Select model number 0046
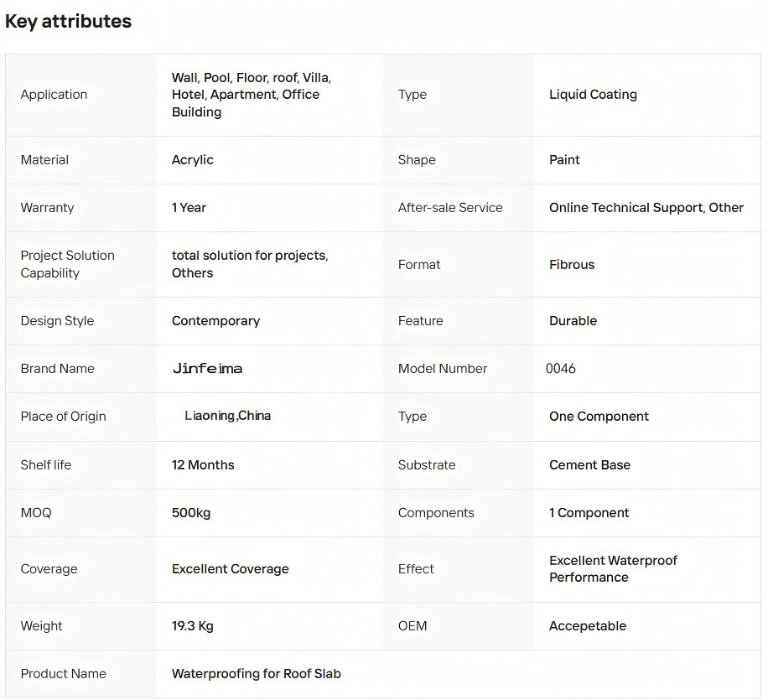The width and height of the screenshot is (768, 700). pyautogui.click(x=561, y=369)
